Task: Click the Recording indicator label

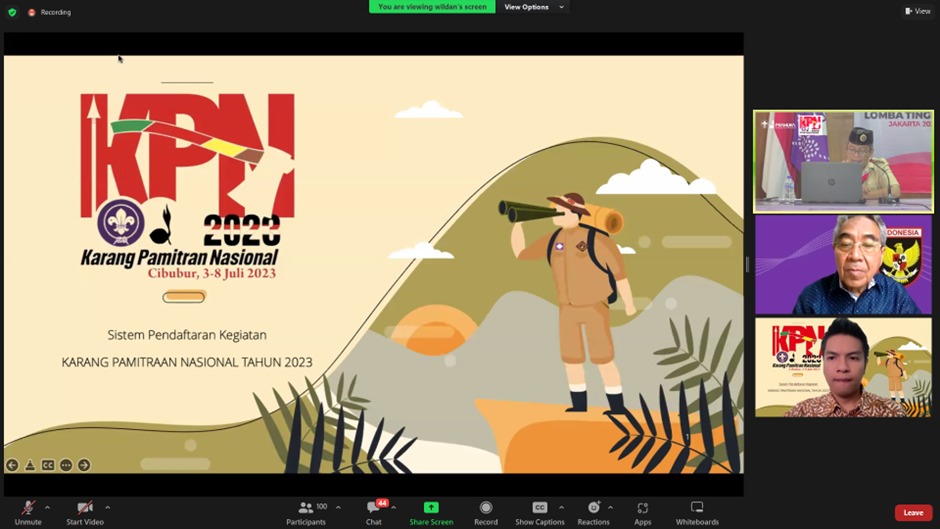Action: point(55,12)
